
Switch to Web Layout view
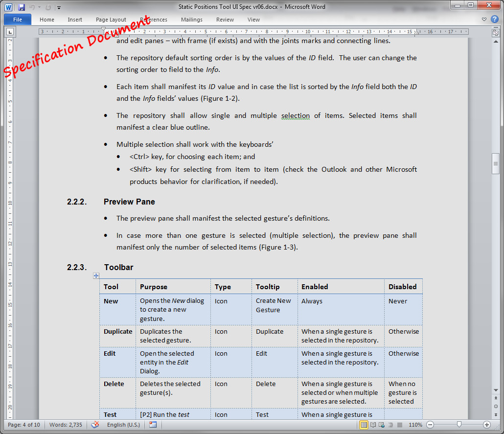pyautogui.click(x=382, y=425)
